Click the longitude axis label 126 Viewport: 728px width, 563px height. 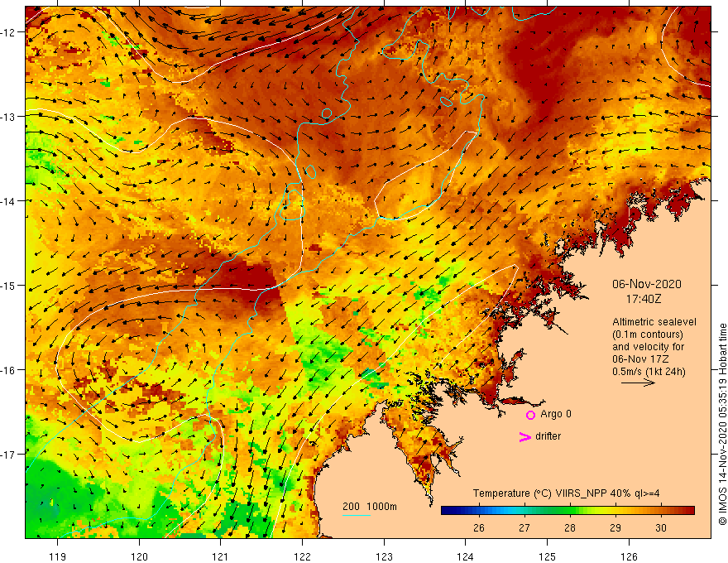click(x=629, y=556)
